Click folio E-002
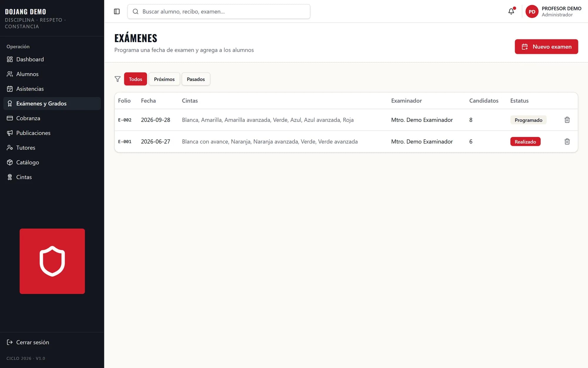The image size is (588, 368). click(125, 120)
